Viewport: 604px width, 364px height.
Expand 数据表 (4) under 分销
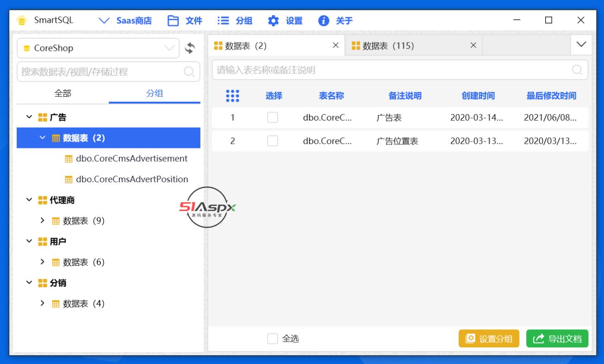coord(43,303)
